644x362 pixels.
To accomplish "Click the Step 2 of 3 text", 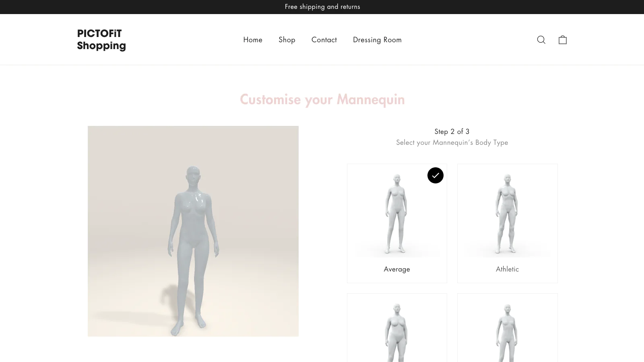I will pyautogui.click(x=452, y=132).
